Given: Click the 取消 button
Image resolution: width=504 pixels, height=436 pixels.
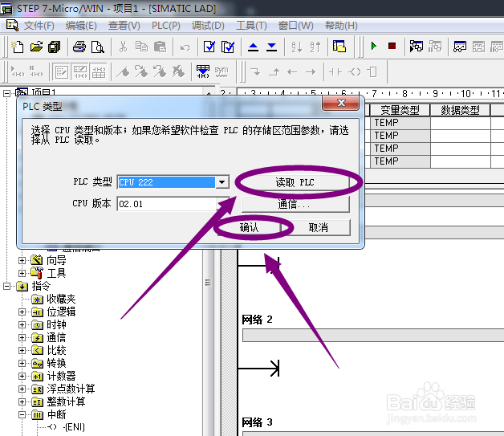Looking at the screenshot, I should [x=319, y=227].
